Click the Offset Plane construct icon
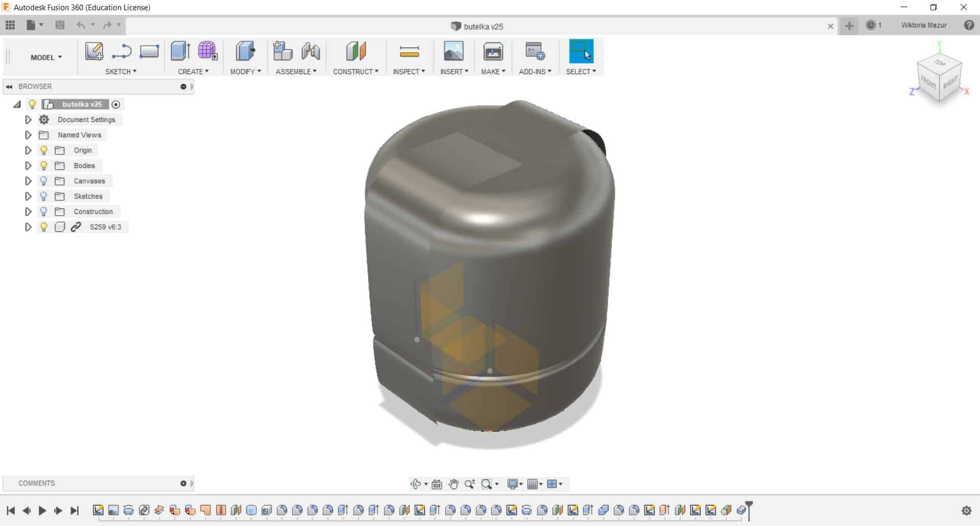980x526 pixels. (356, 52)
